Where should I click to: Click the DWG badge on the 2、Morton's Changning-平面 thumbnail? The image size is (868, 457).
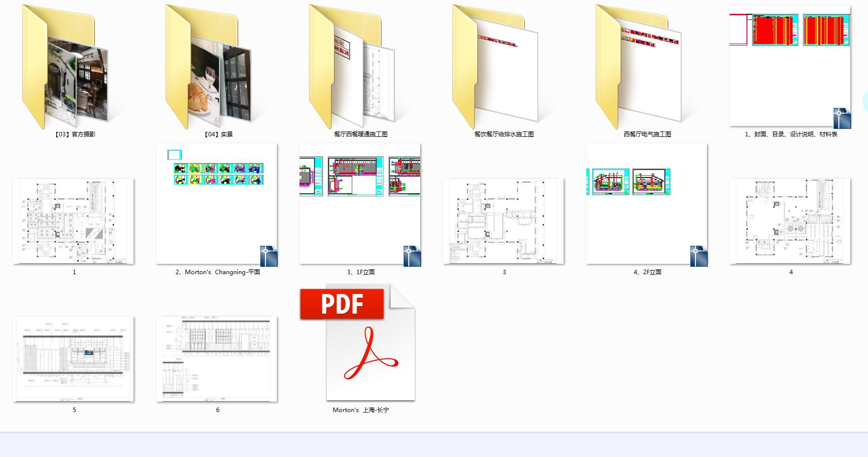point(269,256)
